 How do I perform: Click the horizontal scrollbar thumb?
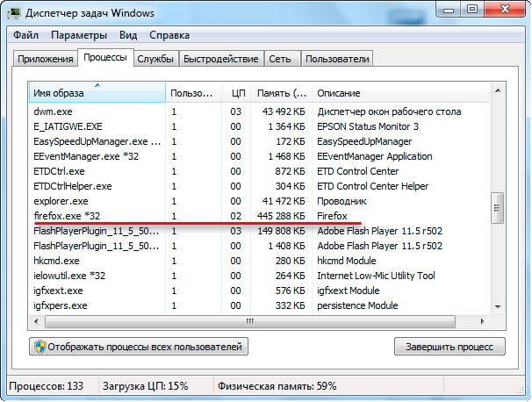pos(250,321)
